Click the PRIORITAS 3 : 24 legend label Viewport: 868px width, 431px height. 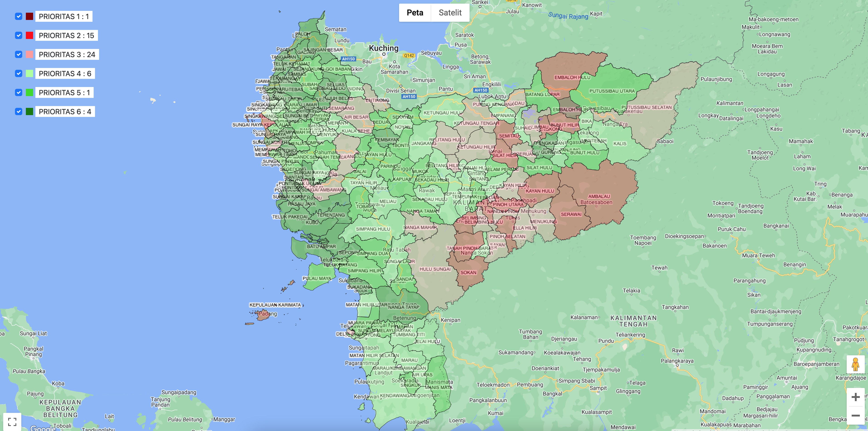click(67, 55)
